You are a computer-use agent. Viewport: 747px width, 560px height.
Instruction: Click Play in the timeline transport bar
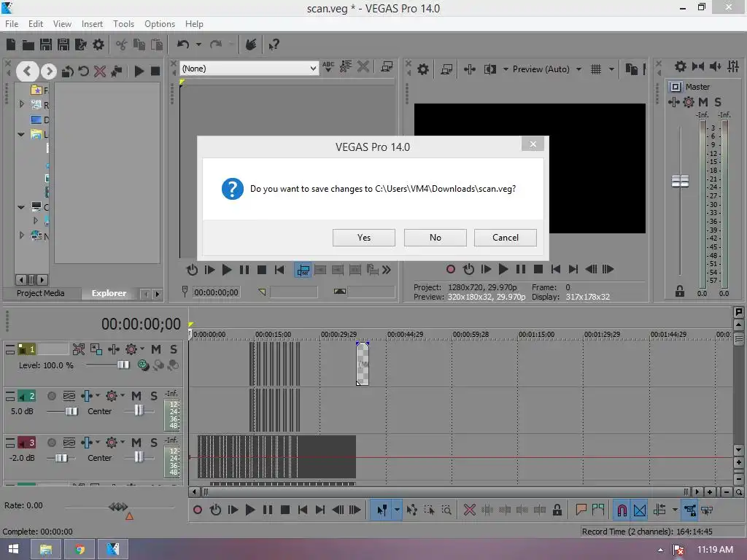[x=250, y=510]
